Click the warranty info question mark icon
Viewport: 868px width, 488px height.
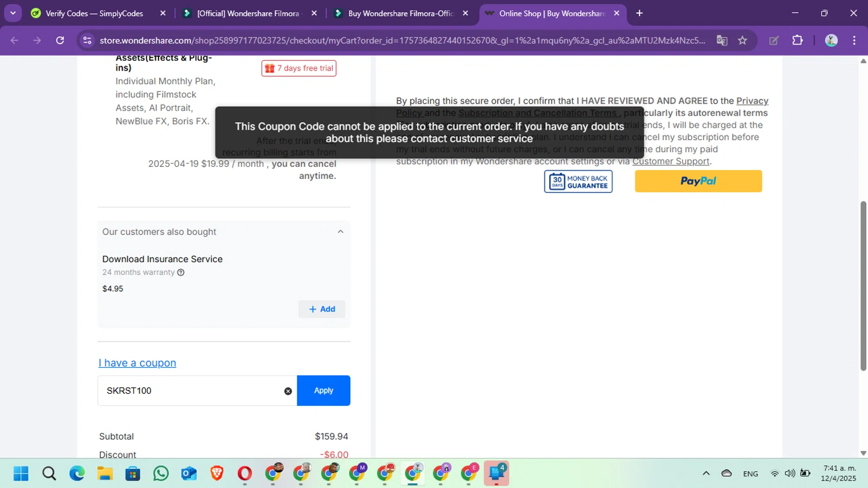pos(181,273)
